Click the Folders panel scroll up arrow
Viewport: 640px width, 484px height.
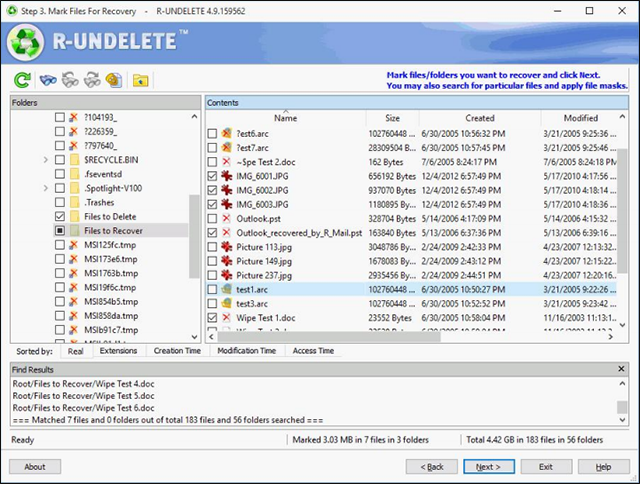click(x=194, y=117)
